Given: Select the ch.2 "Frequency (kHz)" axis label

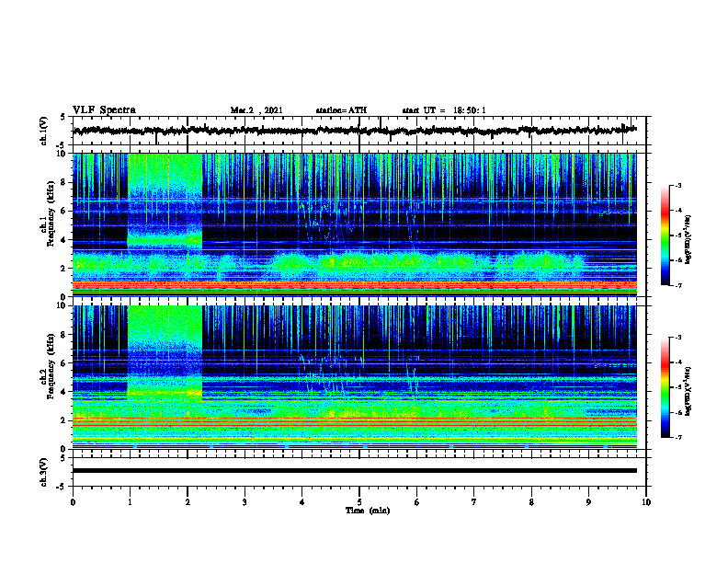Looking at the screenshot, I should pyautogui.click(x=51, y=366).
